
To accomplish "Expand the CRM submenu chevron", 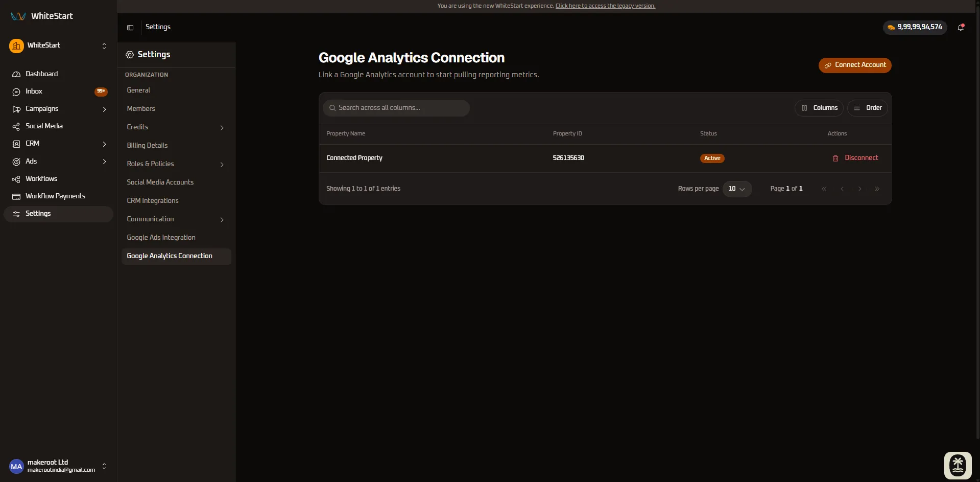I will click(x=104, y=144).
